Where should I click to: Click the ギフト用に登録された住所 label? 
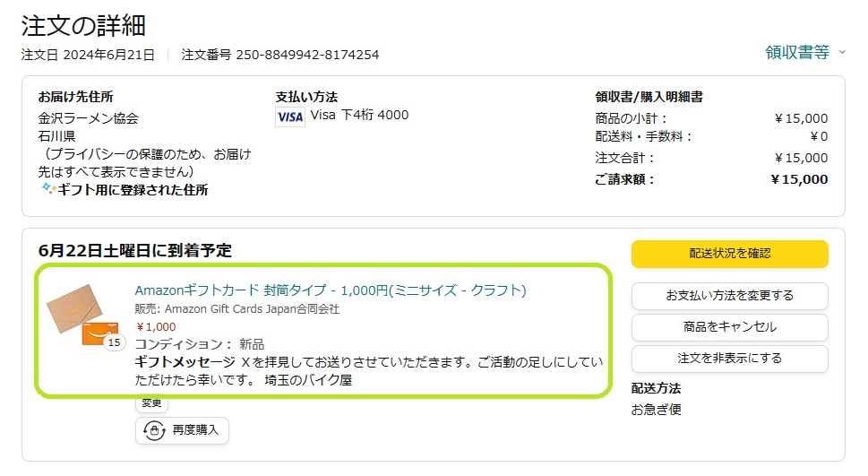click(133, 189)
